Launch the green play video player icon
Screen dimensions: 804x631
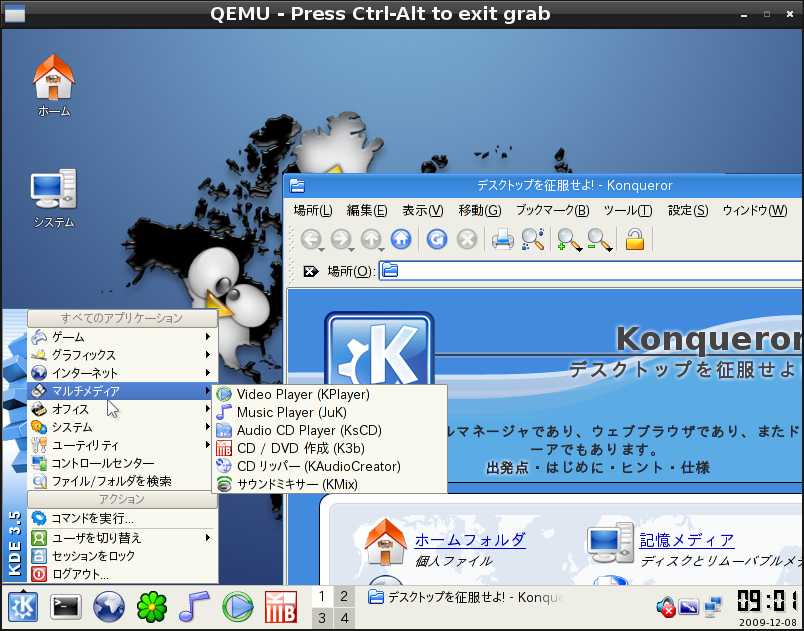click(x=237, y=607)
